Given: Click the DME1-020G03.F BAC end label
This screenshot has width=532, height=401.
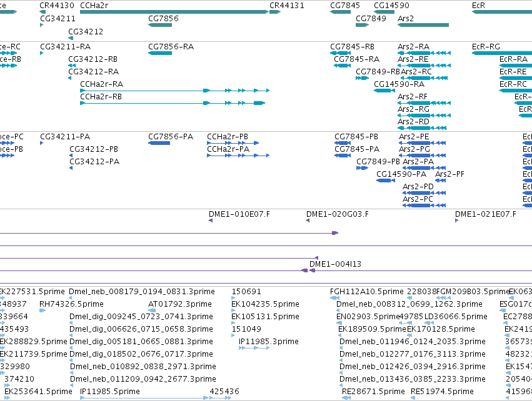Looking at the screenshot, I should [337, 214].
